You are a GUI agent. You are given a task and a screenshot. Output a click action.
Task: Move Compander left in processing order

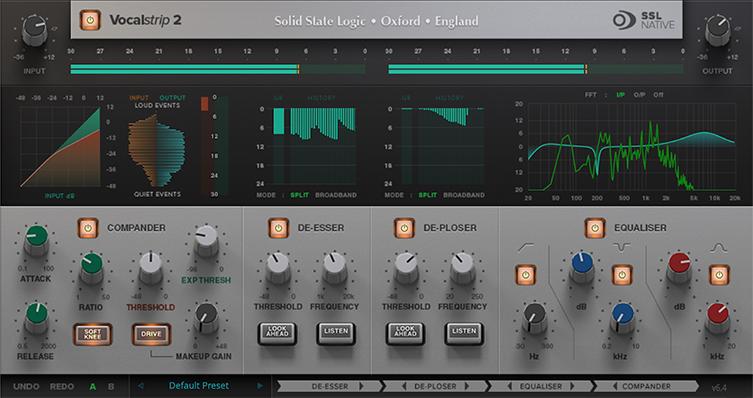(x=615, y=386)
